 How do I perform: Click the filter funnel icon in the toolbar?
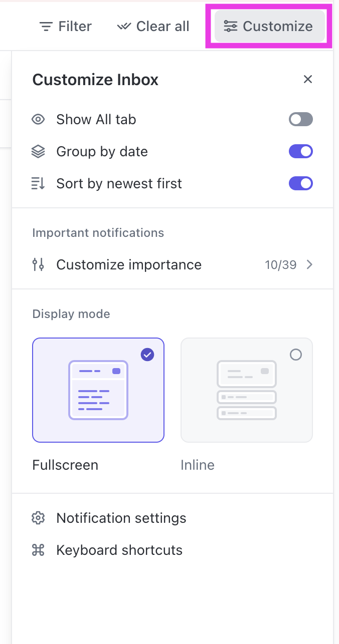pos(46,26)
